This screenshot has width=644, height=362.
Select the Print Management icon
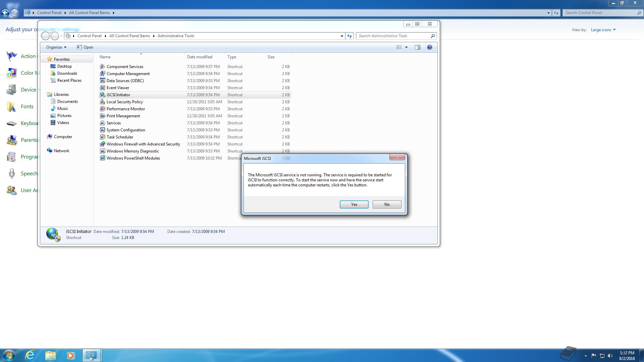click(x=102, y=116)
